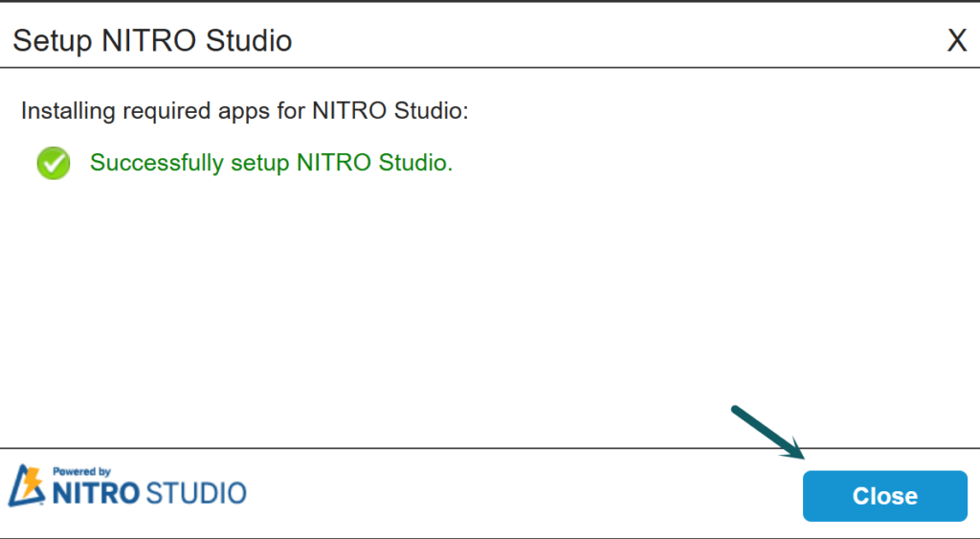Click the green success checkmark icon
This screenshot has width=980, height=539.
[x=54, y=163]
